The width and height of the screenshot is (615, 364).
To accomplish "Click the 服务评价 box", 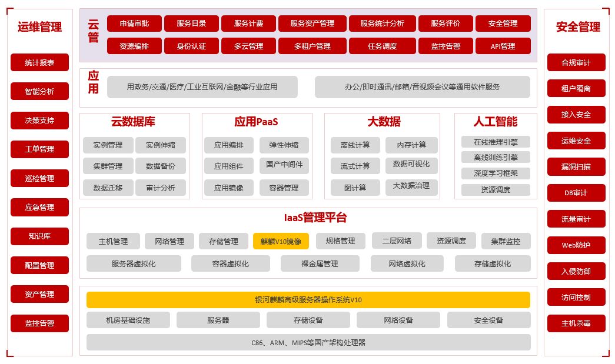I will (446, 24).
